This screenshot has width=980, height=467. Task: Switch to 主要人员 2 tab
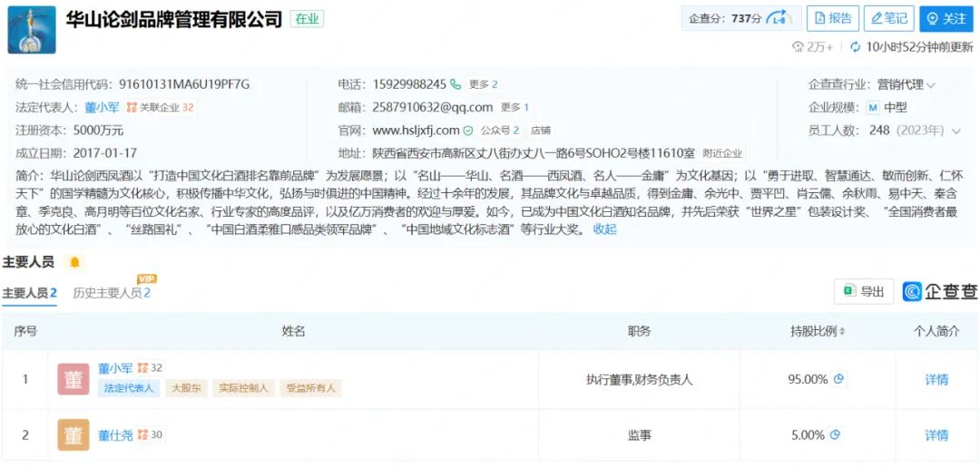click(x=29, y=293)
